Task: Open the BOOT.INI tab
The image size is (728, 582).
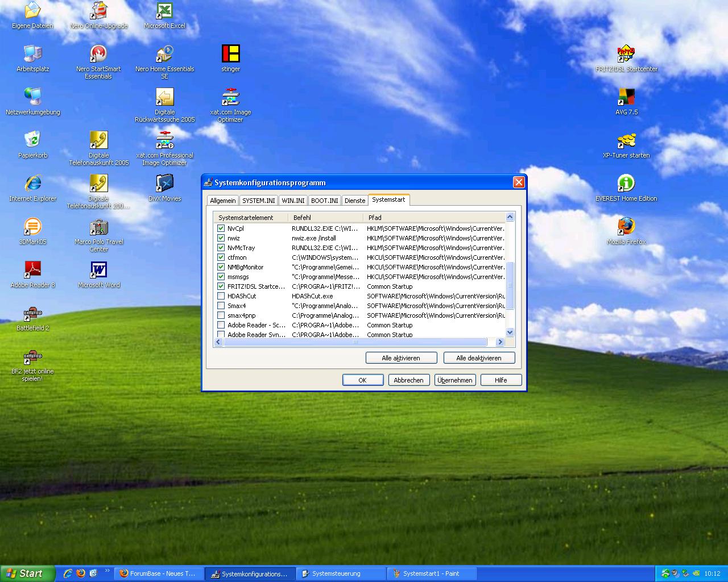Action: pyautogui.click(x=325, y=201)
